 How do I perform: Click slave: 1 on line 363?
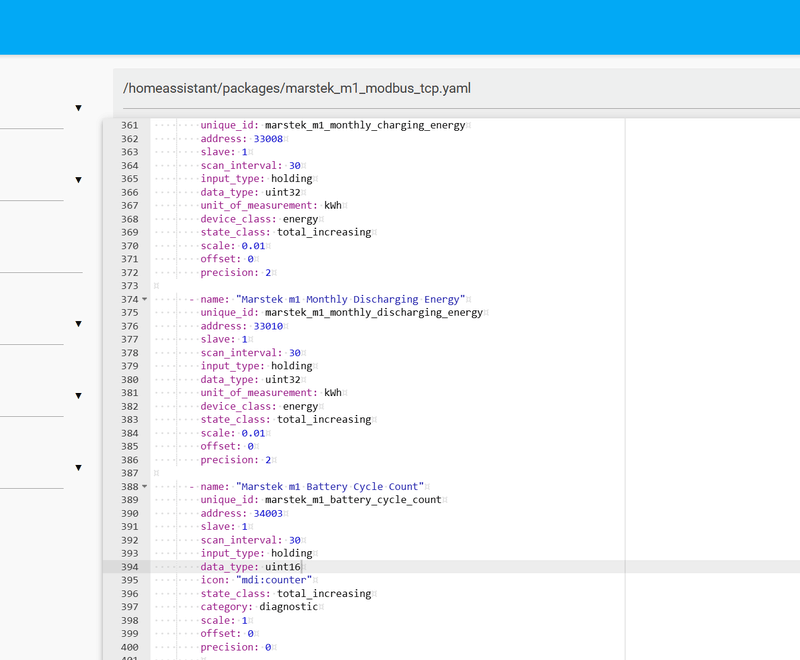pyautogui.click(x=224, y=152)
